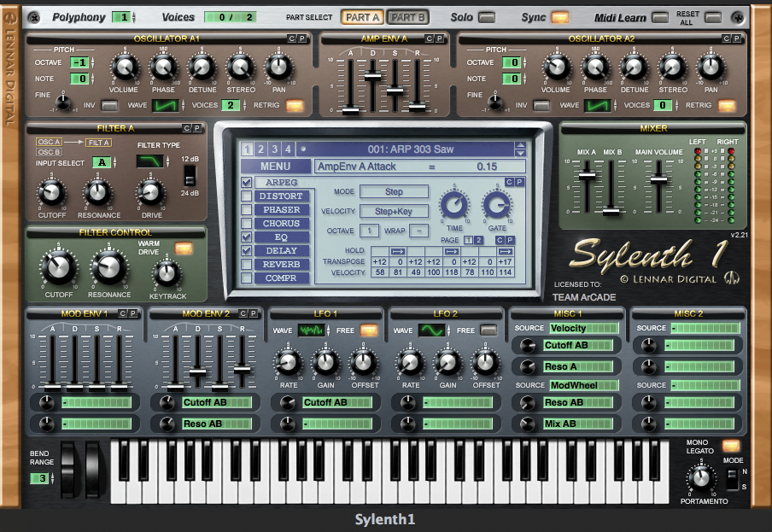
Task: Click the Bend Range value field
Action: point(39,478)
